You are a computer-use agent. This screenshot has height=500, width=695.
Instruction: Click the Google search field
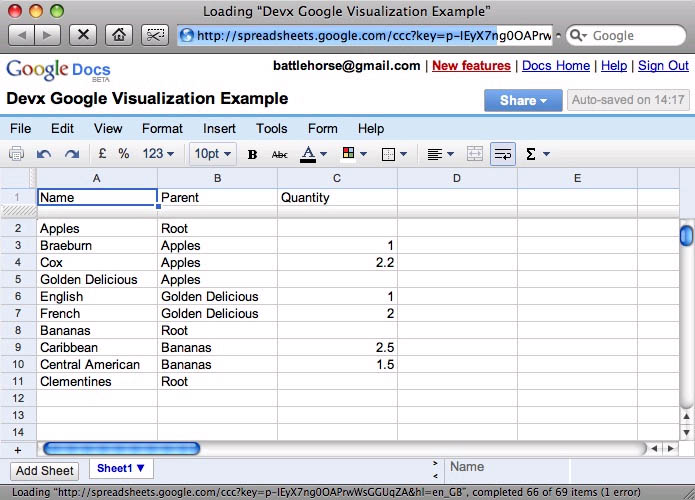[626, 35]
